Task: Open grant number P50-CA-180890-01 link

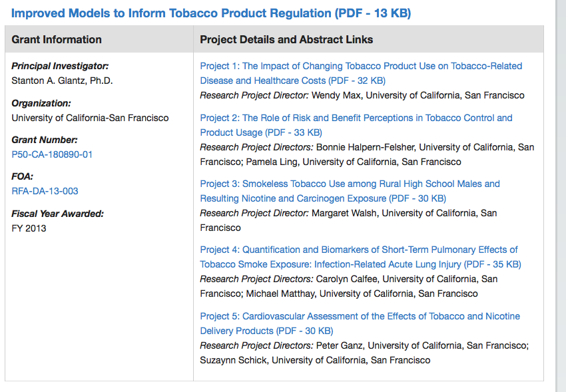Action: 52,154
